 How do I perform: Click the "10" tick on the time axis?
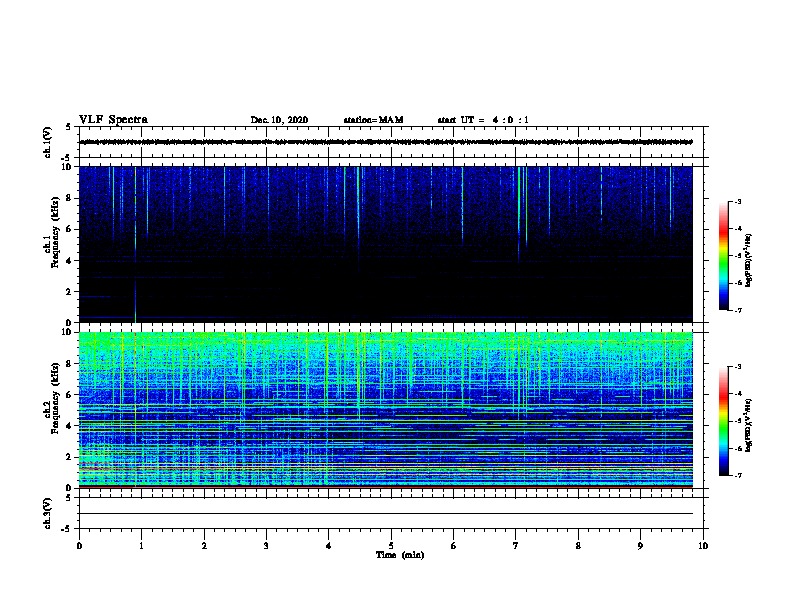(703, 546)
